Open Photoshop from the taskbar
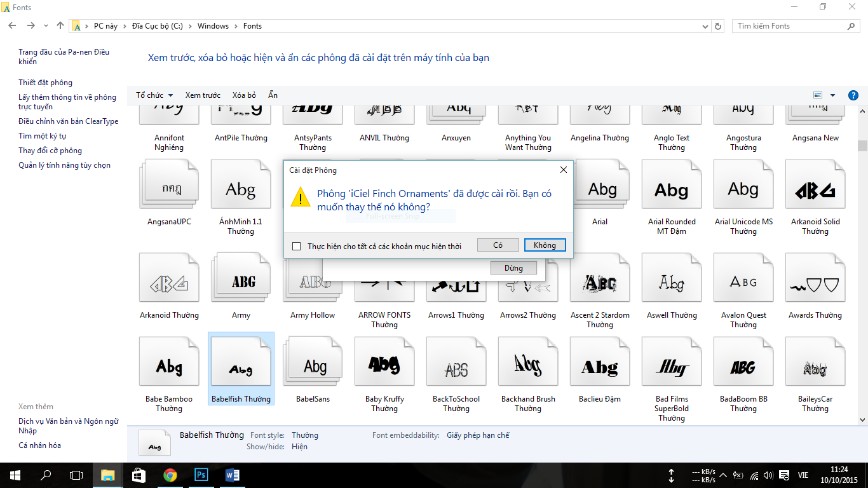 pos(201,475)
